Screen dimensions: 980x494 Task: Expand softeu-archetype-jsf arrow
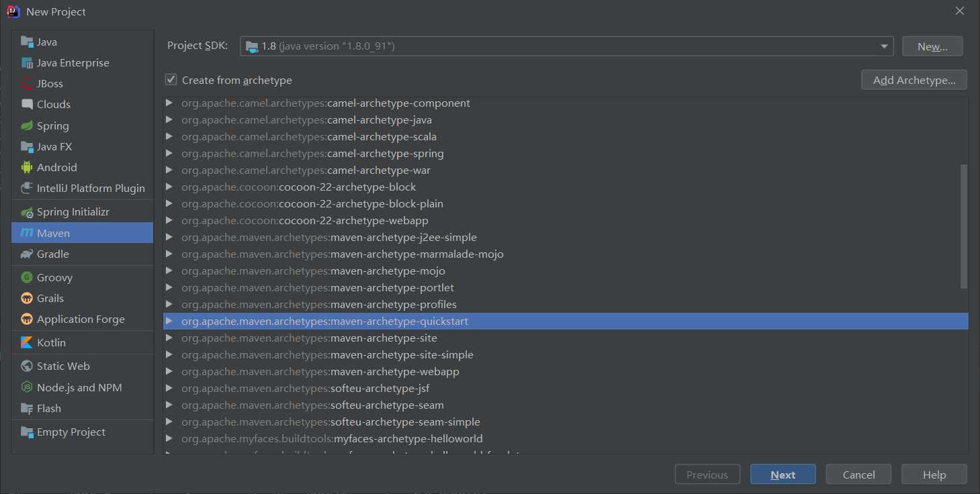coord(169,388)
